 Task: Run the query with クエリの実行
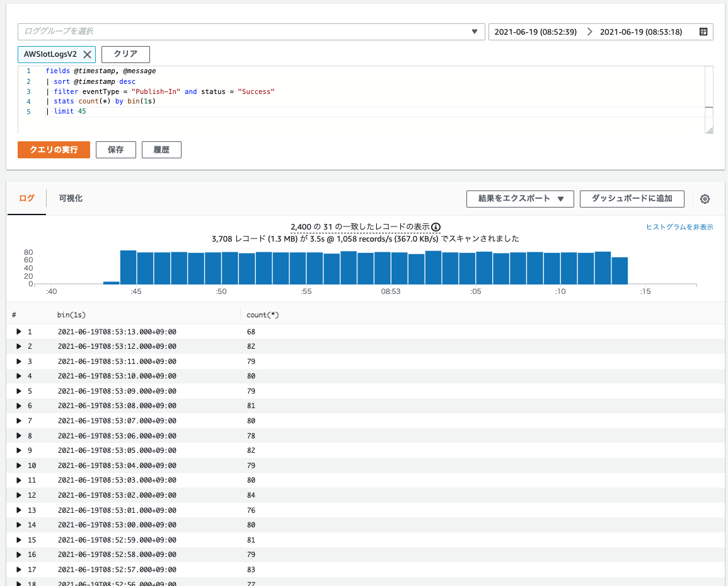[x=54, y=149]
